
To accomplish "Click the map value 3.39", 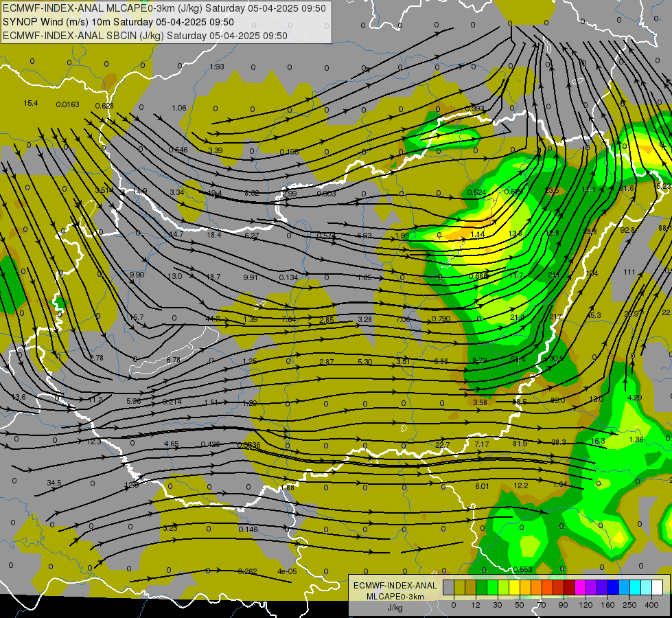I will click(216, 150).
